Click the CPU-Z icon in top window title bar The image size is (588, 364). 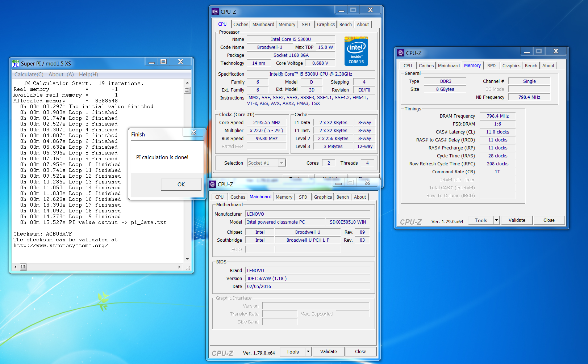215,12
